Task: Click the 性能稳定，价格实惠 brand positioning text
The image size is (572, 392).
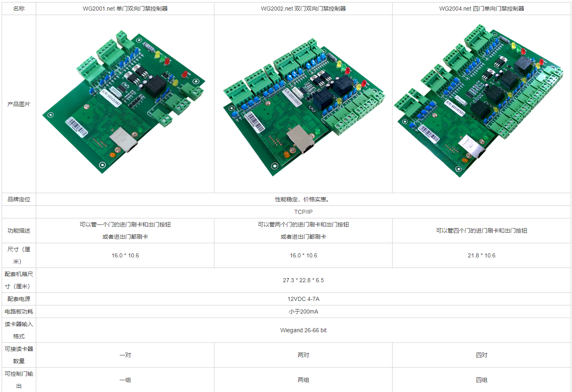Action: pos(303,199)
